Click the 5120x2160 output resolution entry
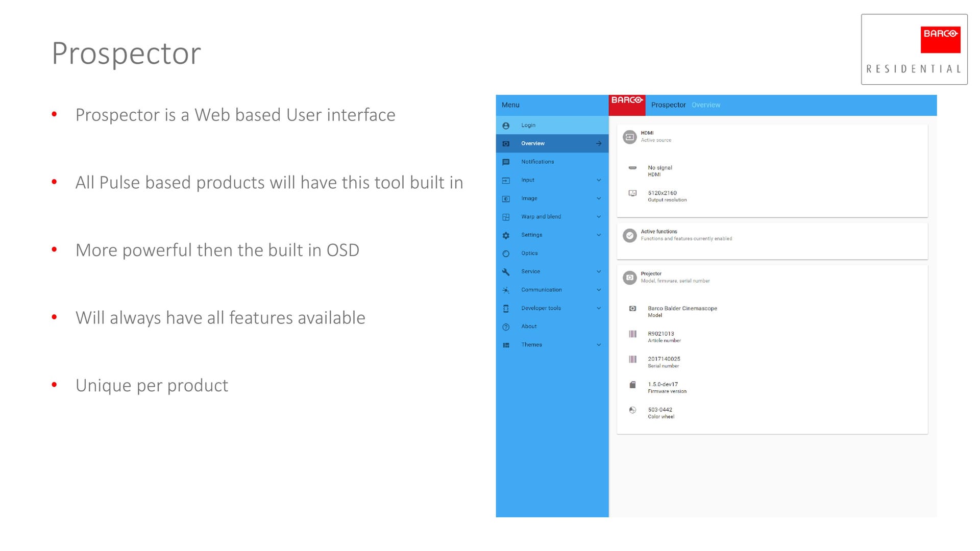 (x=662, y=193)
